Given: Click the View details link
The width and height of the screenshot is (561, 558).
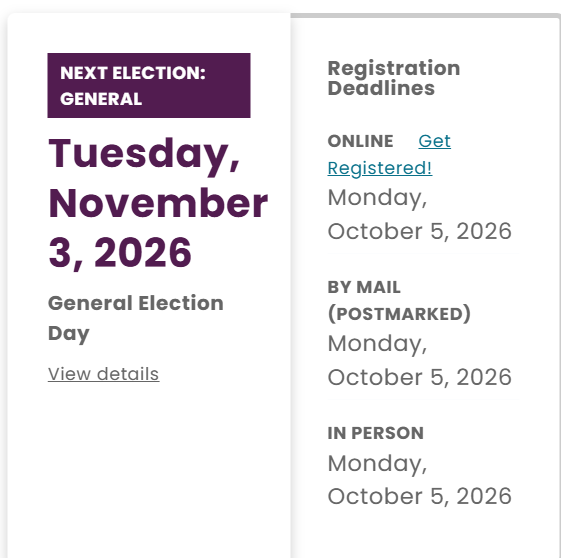Looking at the screenshot, I should (103, 374).
